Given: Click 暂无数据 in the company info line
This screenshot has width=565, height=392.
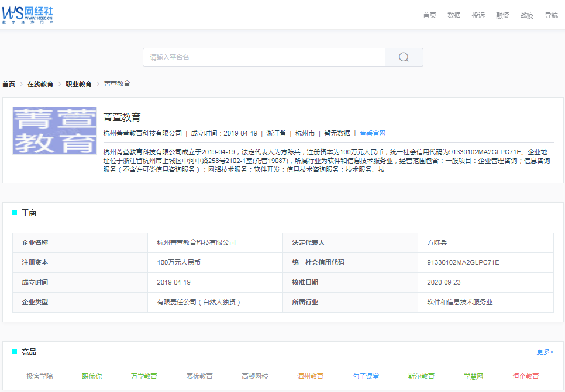Looking at the screenshot, I should tap(337, 133).
